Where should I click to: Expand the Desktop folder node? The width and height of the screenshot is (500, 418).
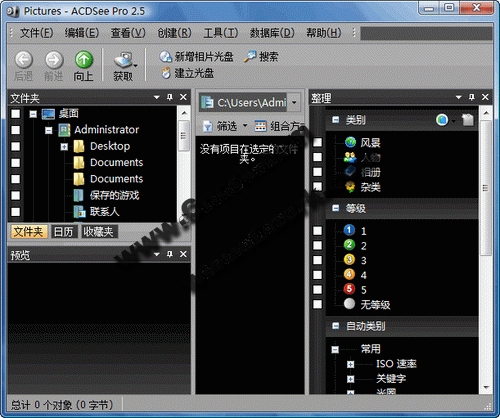click(x=64, y=147)
